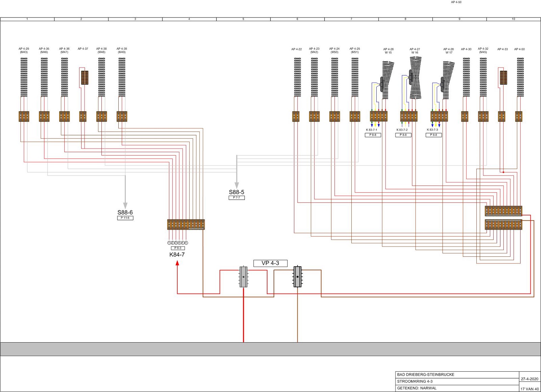The image size is (541, 392).
Task: Click the K84-7 label
Action: tap(177, 255)
